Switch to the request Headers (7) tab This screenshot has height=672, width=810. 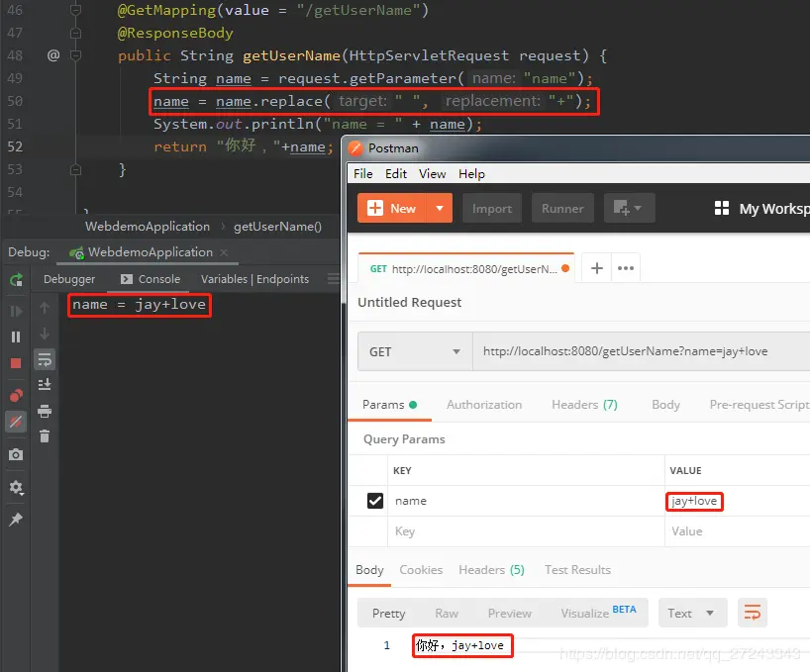[584, 405]
